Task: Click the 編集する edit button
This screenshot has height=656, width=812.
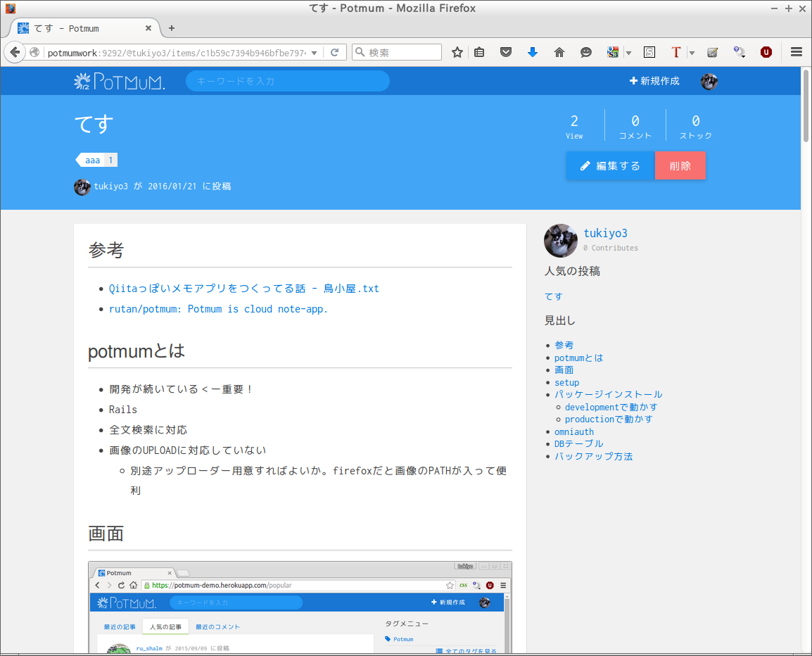Action: click(x=610, y=166)
